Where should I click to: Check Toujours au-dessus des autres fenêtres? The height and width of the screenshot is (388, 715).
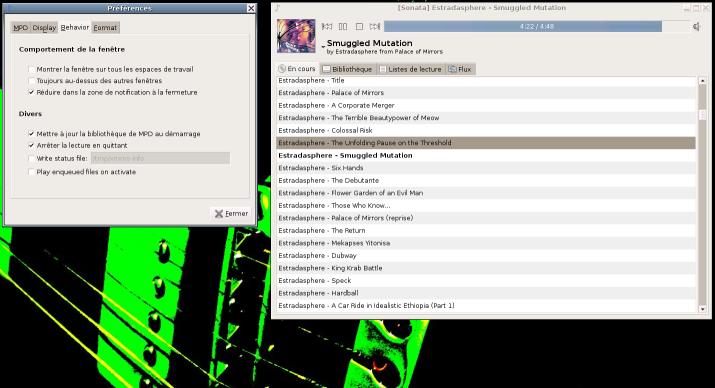tap(31, 81)
